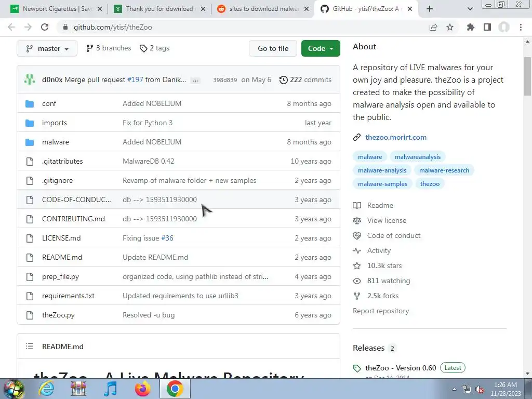Open the requirements.txt file
Screen dimensions: 532x399
[68, 296]
